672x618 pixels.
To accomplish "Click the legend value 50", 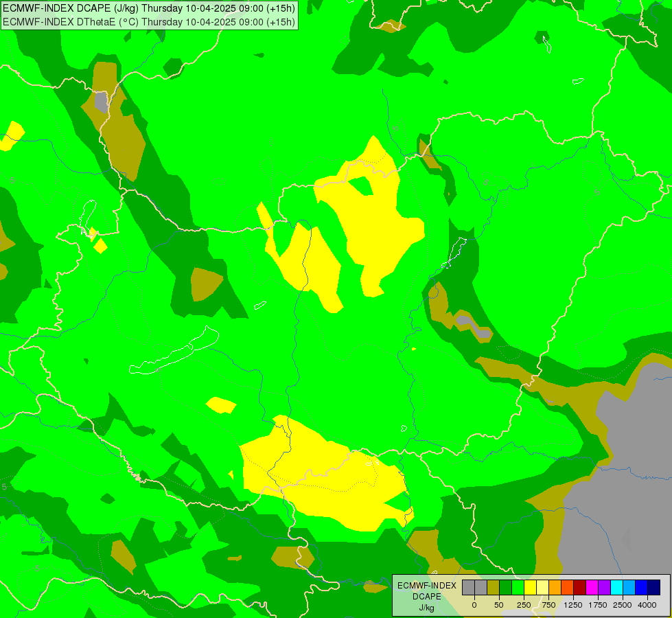I will (499, 605).
